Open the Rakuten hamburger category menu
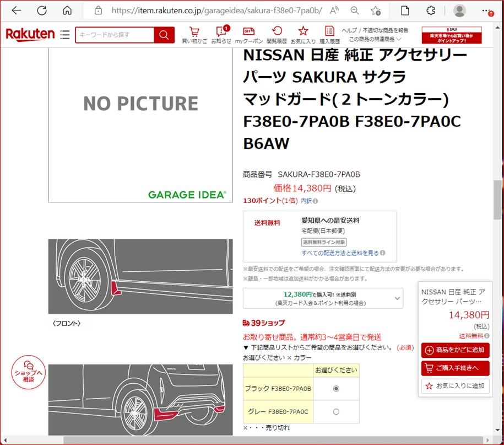 pyautogui.click(x=64, y=34)
